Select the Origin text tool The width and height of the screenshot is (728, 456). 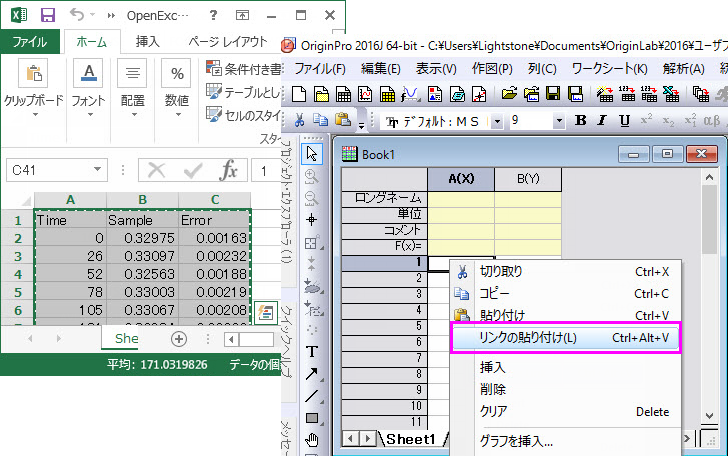click(x=312, y=352)
